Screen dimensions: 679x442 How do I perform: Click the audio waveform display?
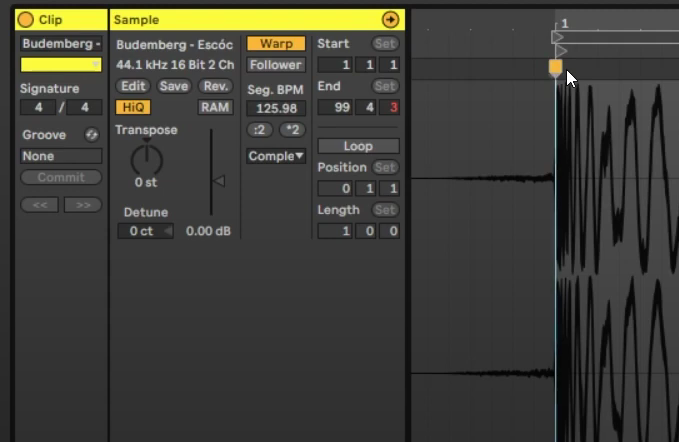(x=545, y=260)
